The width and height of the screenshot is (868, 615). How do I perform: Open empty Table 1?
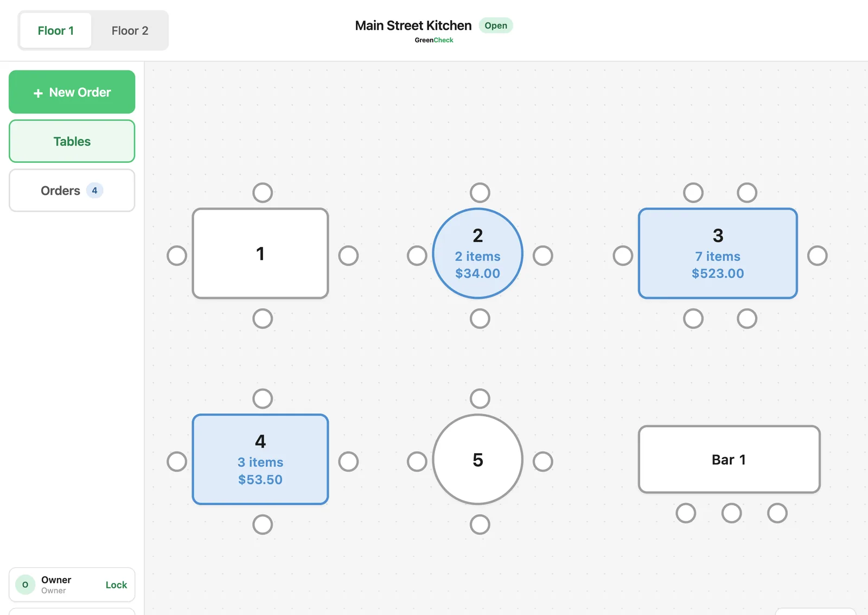260,253
